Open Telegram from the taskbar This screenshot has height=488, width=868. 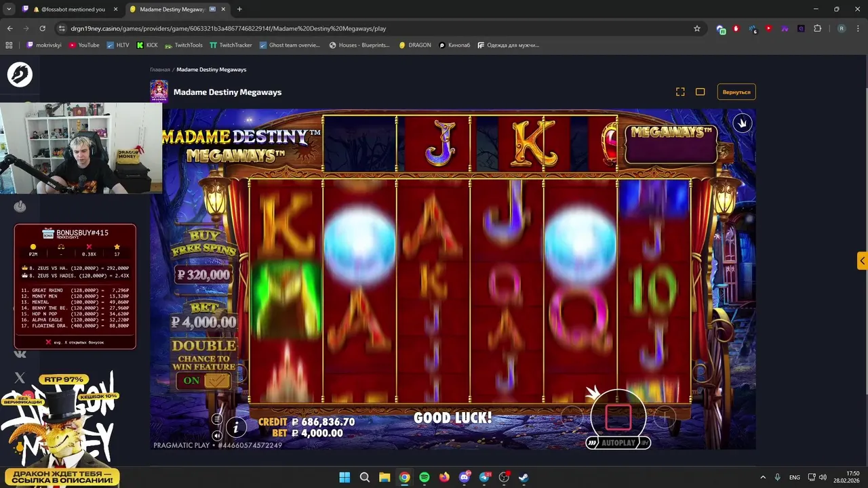click(484, 477)
